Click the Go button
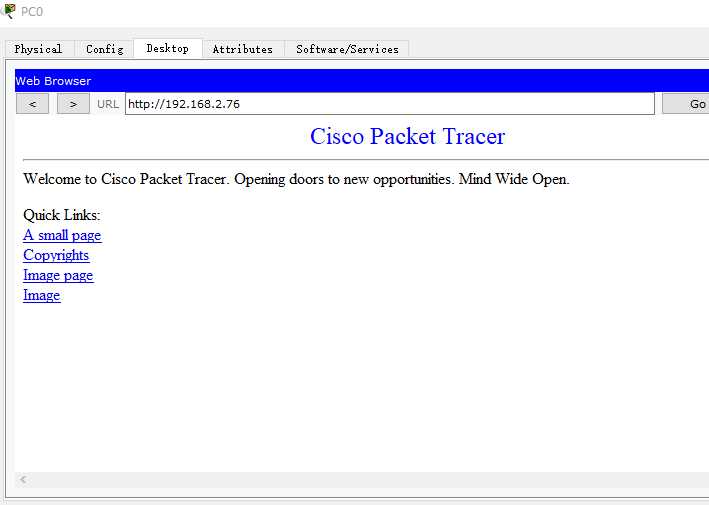Screen dimensions: 709x505 click(x=686, y=104)
